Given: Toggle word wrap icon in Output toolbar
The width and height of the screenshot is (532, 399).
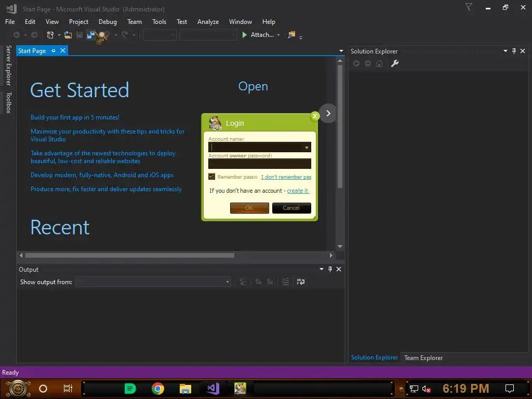Looking at the screenshot, I should pos(301,282).
